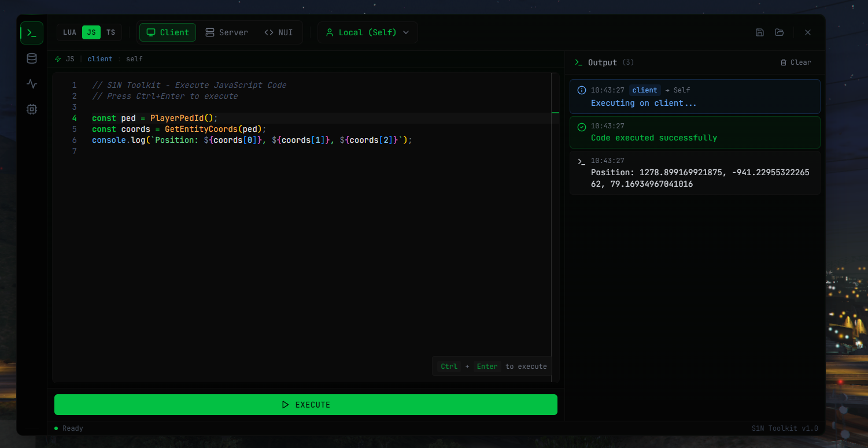Save the current script with the save icon
The width and height of the screenshot is (868, 448).
760,32
